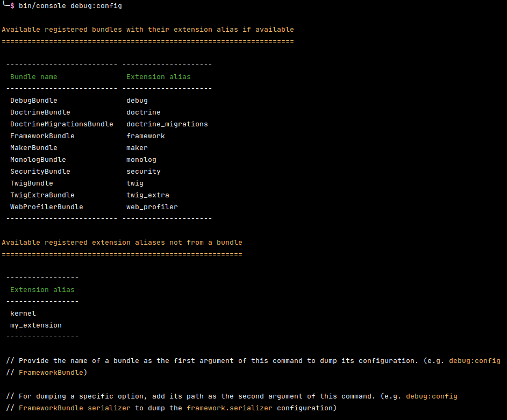Select 'DoctrineMigrationsBundle' text
This screenshot has width=507, height=420.
pyautogui.click(x=62, y=124)
